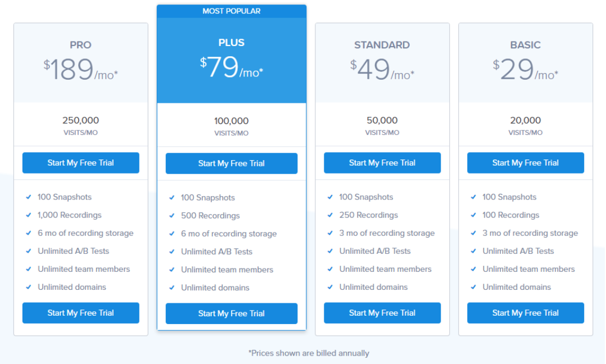Screen dimensions: 606x364
Task: Click the checkmark beside PRO's 1,000 Recordings
Action: point(29,215)
